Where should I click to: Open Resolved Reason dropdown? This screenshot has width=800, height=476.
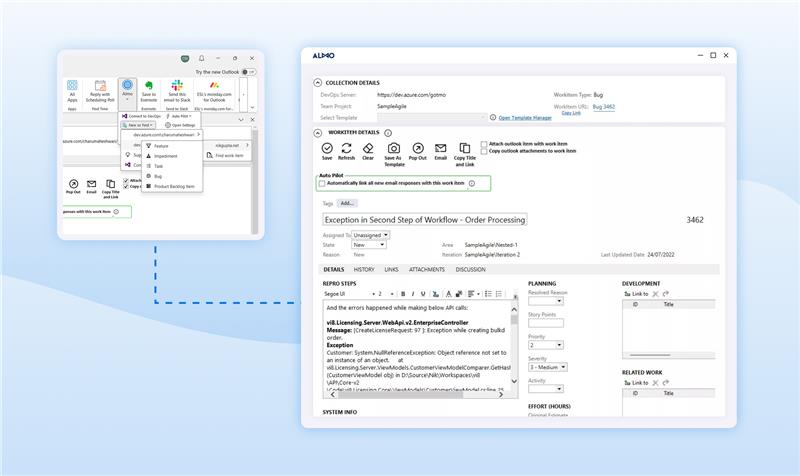[546, 301]
